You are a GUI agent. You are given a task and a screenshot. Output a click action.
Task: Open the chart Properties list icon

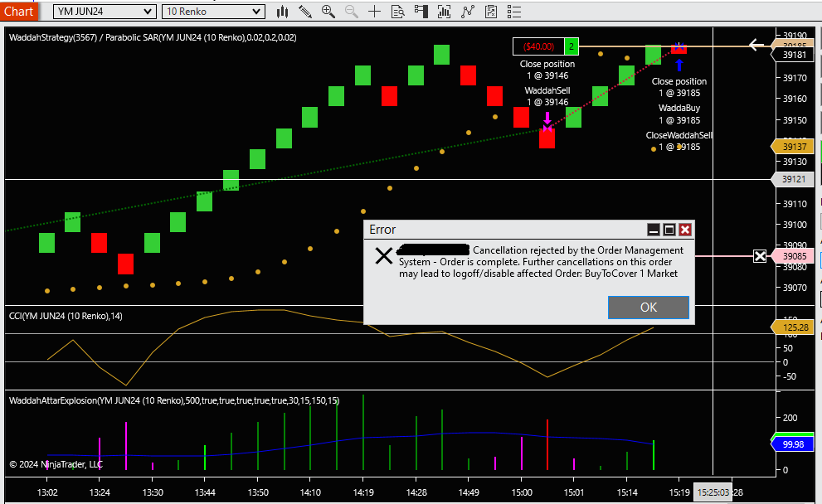tap(513, 12)
